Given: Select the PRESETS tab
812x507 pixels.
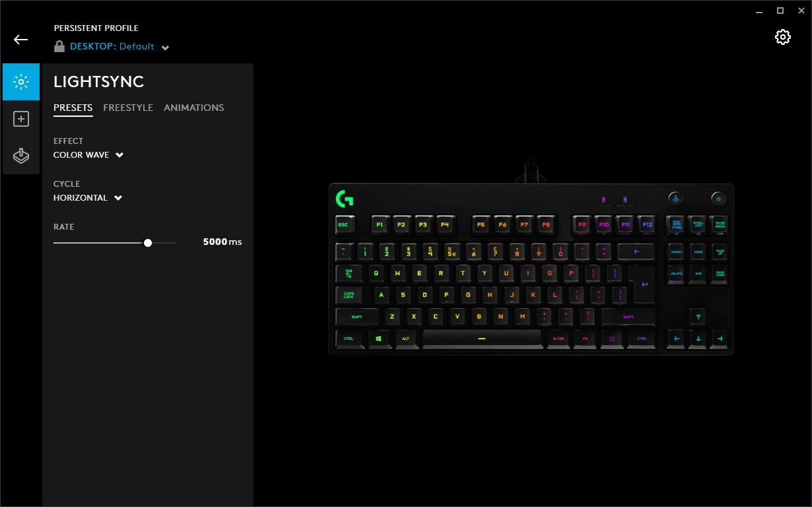Looking at the screenshot, I should tap(73, 108).
